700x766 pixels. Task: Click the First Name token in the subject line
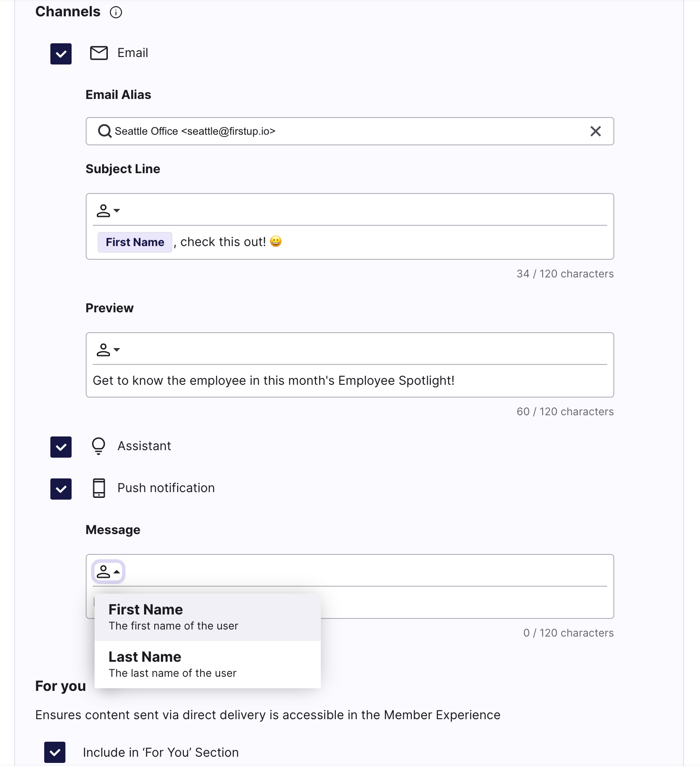pyautogui.click(x=134, y=242)
